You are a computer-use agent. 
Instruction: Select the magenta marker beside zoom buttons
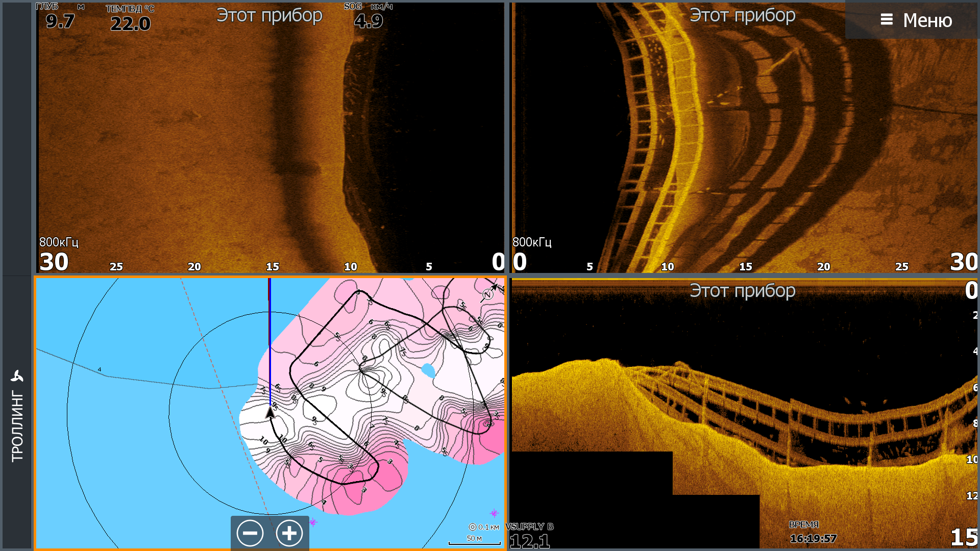click(313, 521)
